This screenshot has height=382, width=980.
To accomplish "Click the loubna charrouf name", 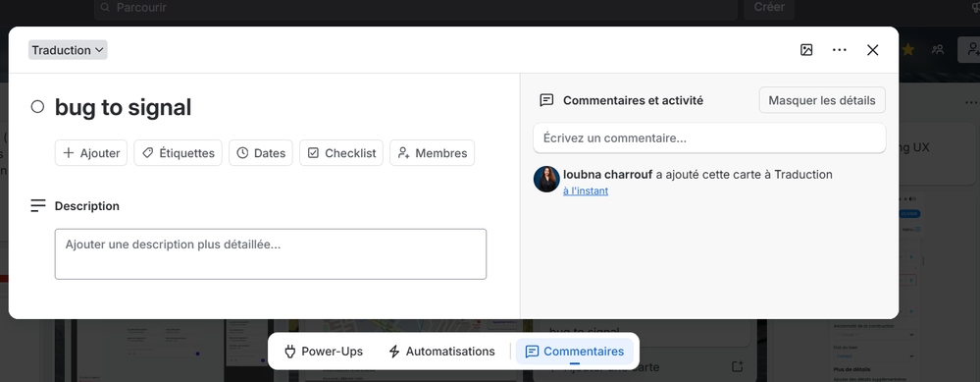I will (608, 175).
